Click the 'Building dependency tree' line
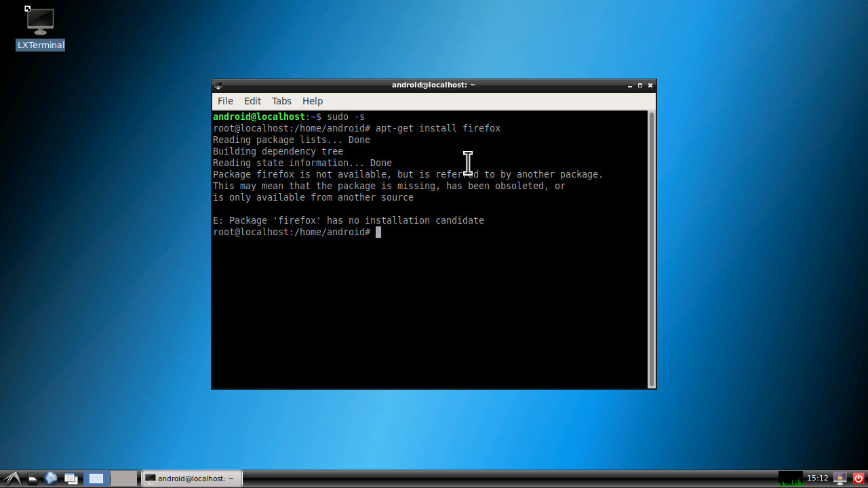 (278, 151)
